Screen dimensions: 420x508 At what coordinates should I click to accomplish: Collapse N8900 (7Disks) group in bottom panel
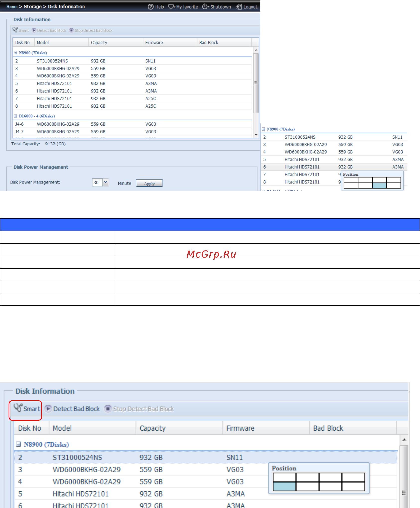coord(18,444)
